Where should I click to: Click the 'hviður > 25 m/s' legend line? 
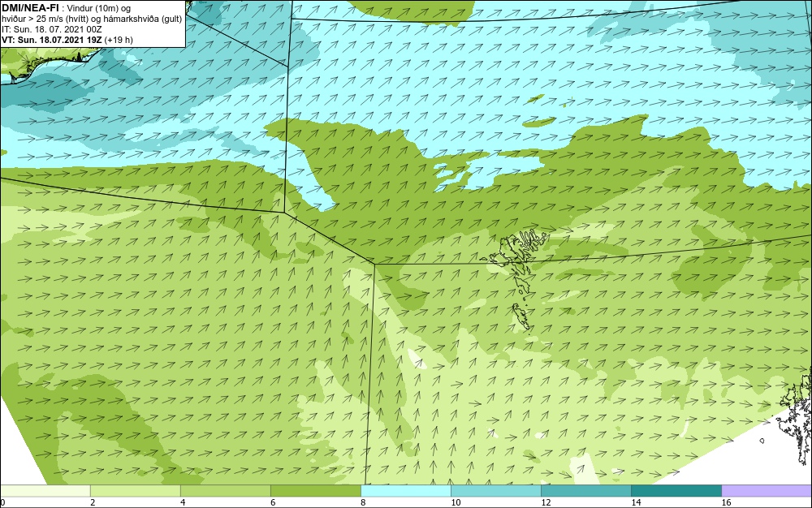click(x=92, y=19)
